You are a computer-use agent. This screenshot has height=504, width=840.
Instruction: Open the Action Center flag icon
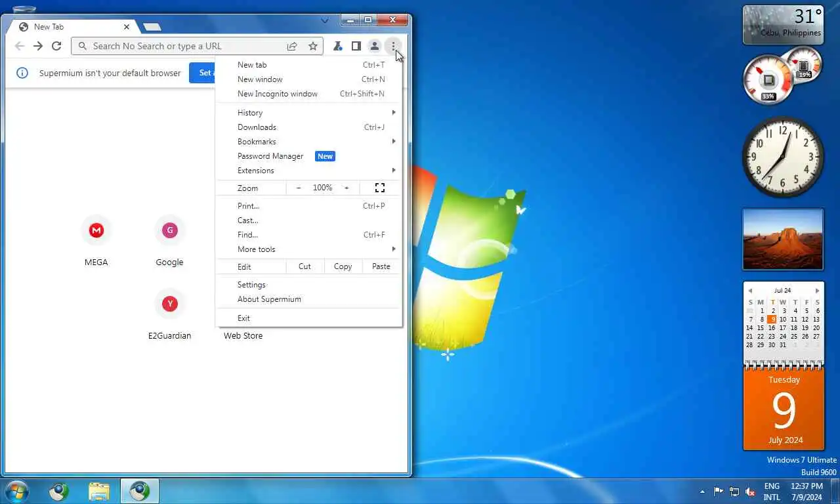(x=718, y=491)
